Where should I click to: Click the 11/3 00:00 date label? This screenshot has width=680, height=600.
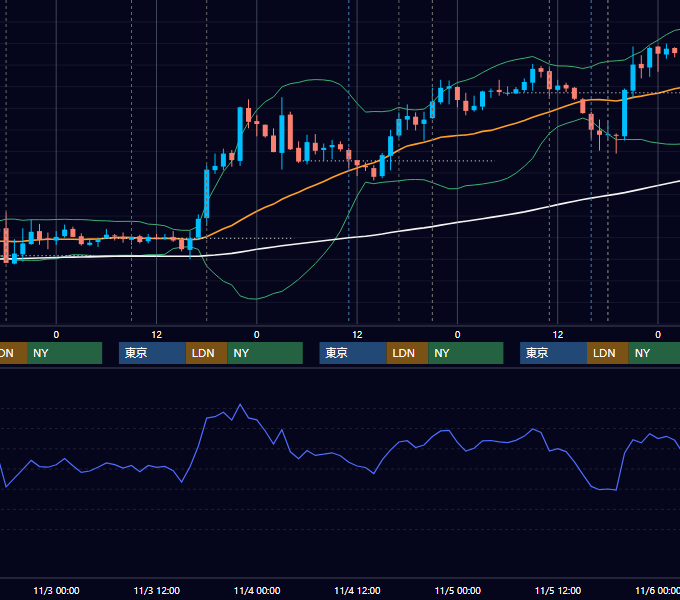pos(56,590)
